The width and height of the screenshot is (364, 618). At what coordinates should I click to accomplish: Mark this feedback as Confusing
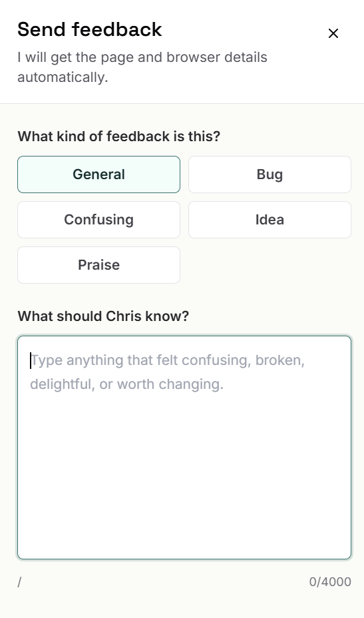click(99, 220)
